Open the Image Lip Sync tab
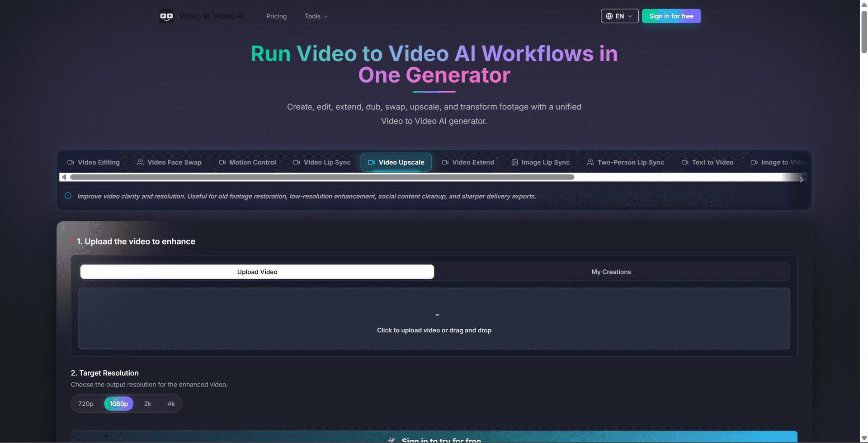This screenshot has height=443, width=868. point(540,162)
